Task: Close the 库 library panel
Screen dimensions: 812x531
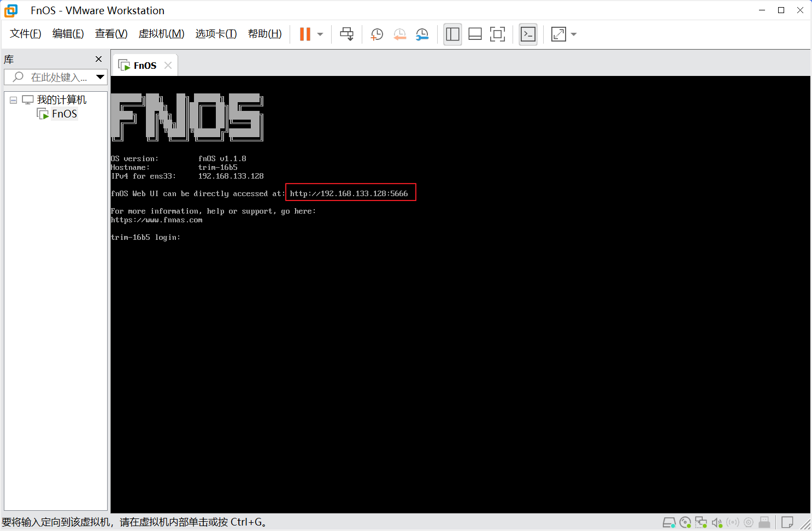Action: [99, 59]
